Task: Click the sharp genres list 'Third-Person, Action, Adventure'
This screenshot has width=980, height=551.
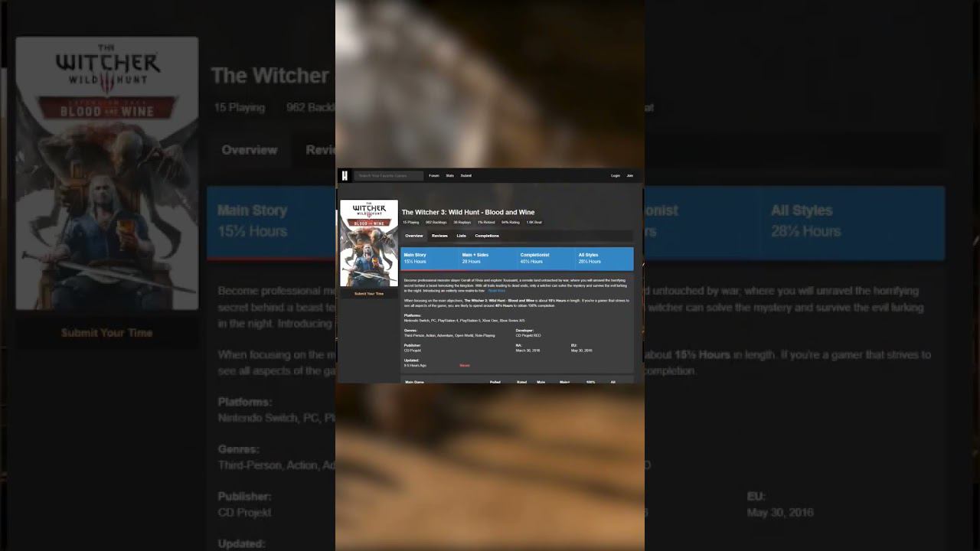Action: tap(449, 335)
